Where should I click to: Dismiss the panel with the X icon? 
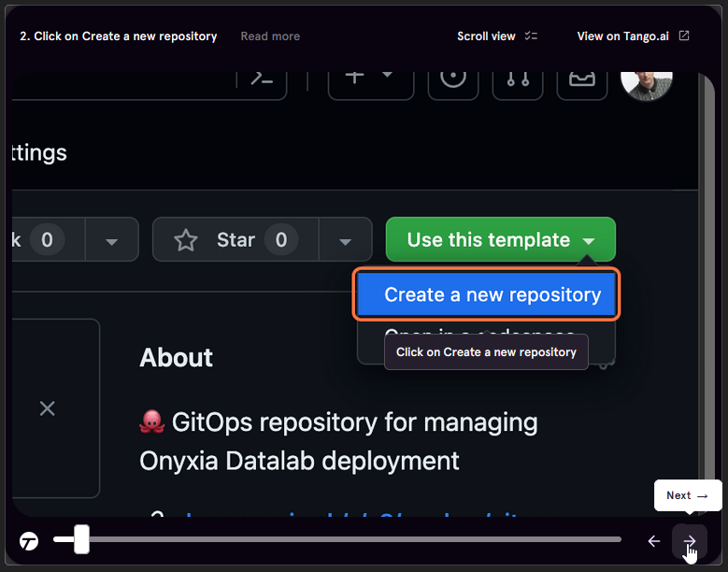tap(48, 408)
